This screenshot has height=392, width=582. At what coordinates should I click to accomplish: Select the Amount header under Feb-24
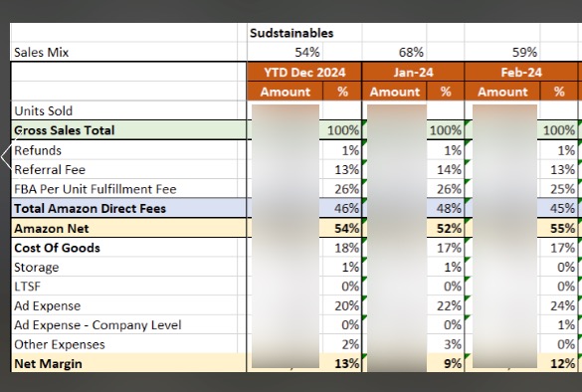502,92
